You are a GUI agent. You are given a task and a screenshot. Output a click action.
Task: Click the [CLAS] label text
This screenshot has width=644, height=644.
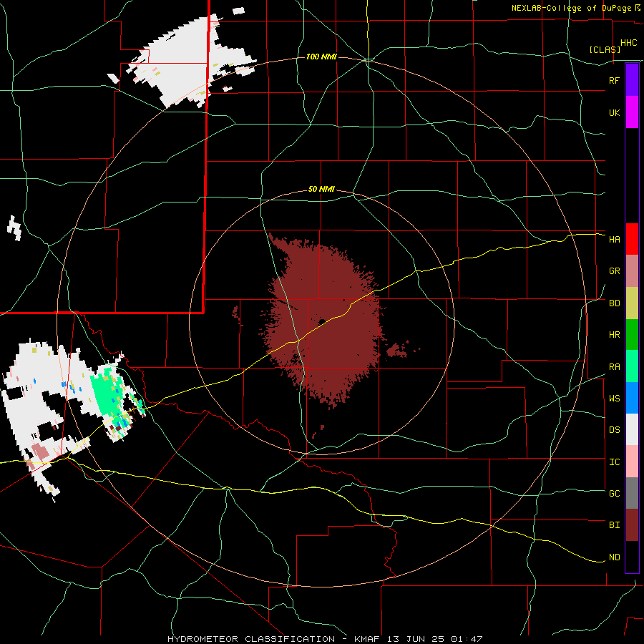click(x=605, y=49)
